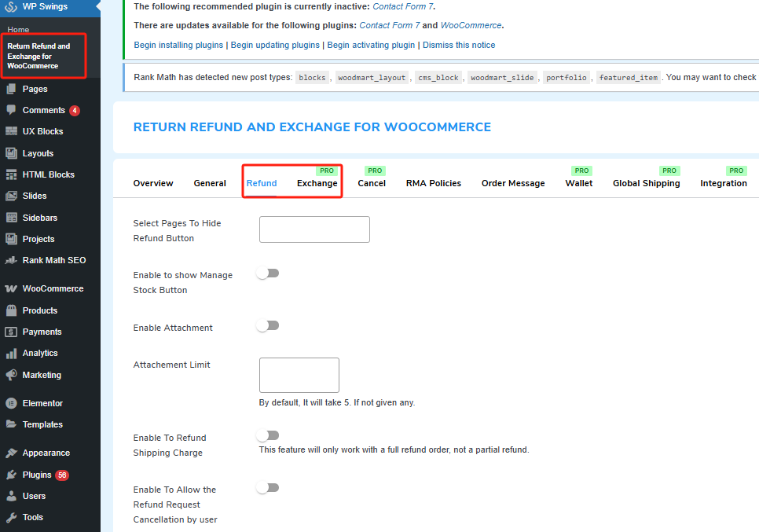759x532 pixels.
Task: Switch to the Overview tab
Action: (153, 183)
